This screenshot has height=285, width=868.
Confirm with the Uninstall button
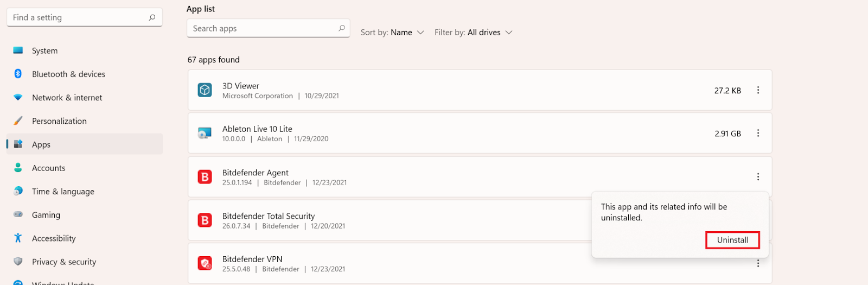pyautogui.click(x=732, y=240)
